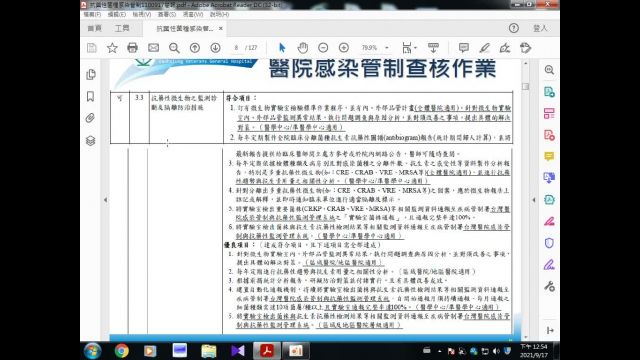Expand left navigation pane arrow
640x360 pixels.
[105, 200]
